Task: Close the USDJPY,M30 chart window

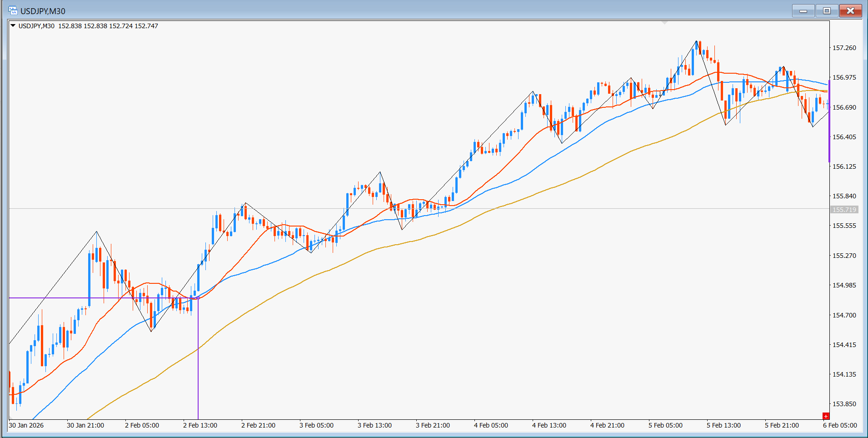Action: (x=850, y=11)
